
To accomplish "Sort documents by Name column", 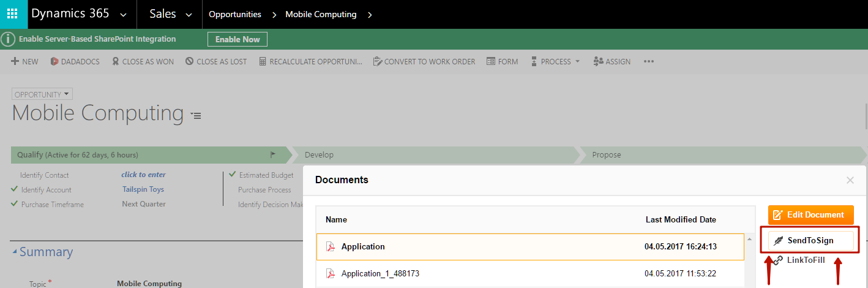I will pyautogui.click(x=336, y=219).
